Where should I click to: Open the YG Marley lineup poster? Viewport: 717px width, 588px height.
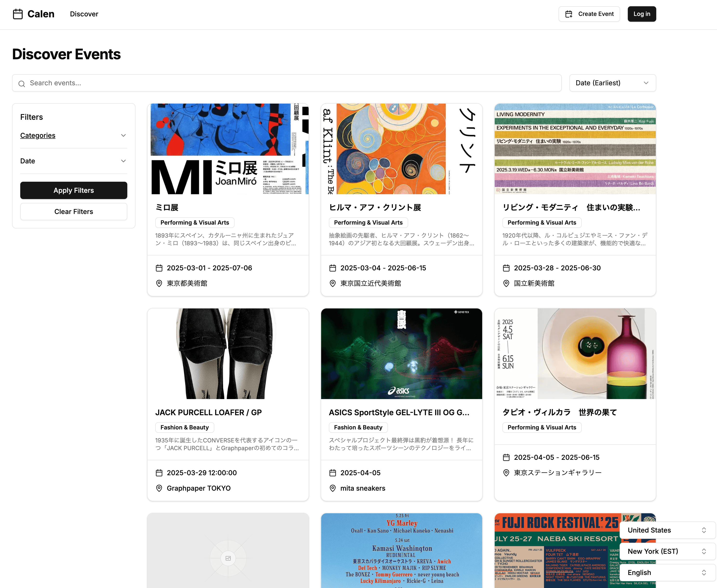coord(401,550)
